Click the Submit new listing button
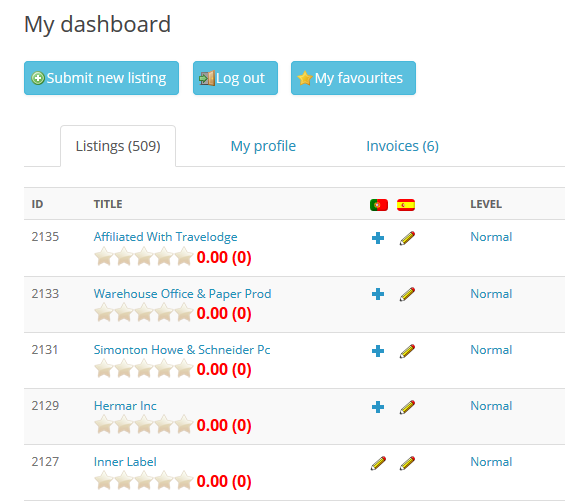565x501 pixels. click(101, 78)
